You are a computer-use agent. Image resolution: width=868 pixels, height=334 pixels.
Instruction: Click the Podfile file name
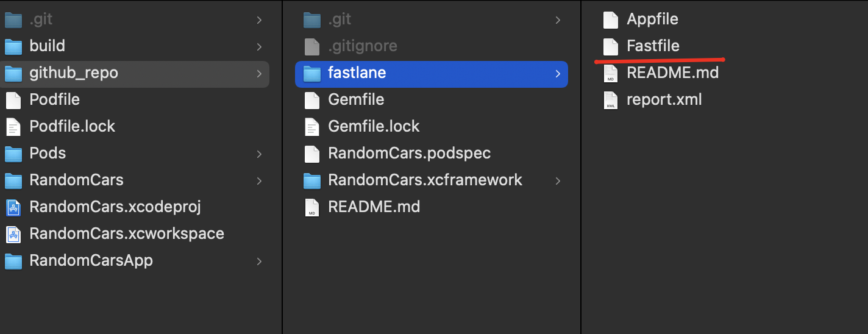click(54, 99)
